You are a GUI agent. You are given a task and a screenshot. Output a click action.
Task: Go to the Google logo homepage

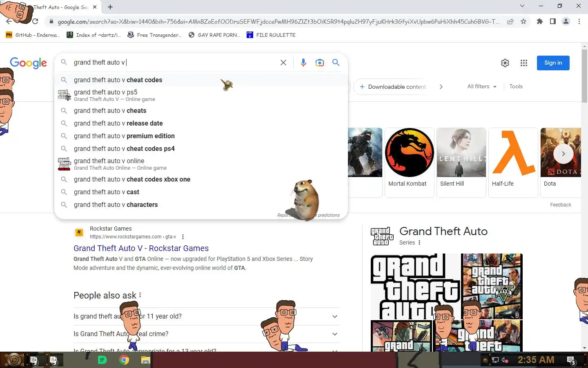[x=29, y=63]
